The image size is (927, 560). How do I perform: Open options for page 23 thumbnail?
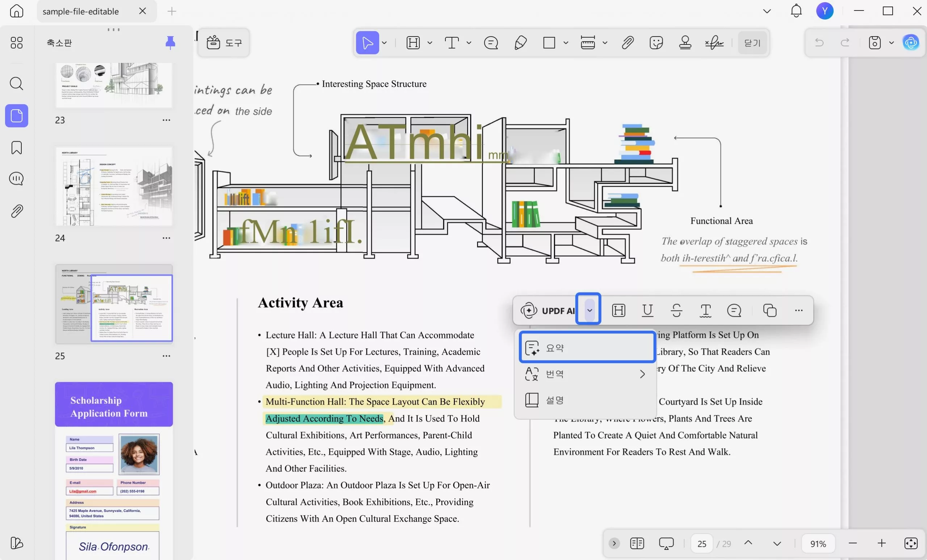(x=166, y=120)
